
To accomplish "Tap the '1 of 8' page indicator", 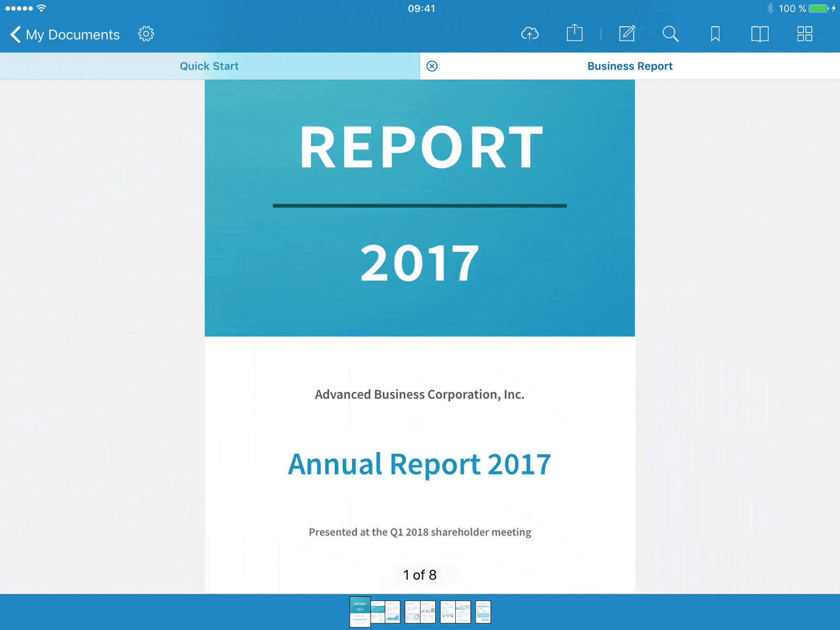I will coord(419,575).
